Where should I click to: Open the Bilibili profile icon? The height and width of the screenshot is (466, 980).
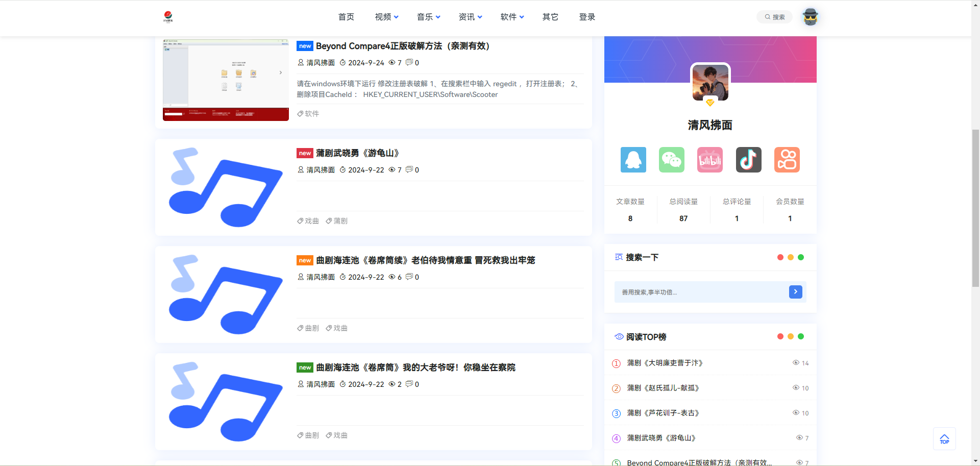tap(710, 160)
